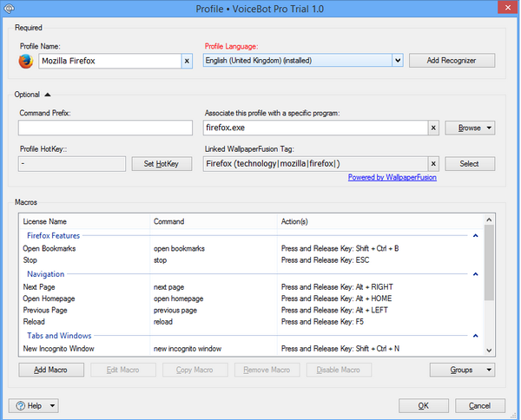
Task: Click the Browse button
Action: pyautogui.click(x=469, y=128)
